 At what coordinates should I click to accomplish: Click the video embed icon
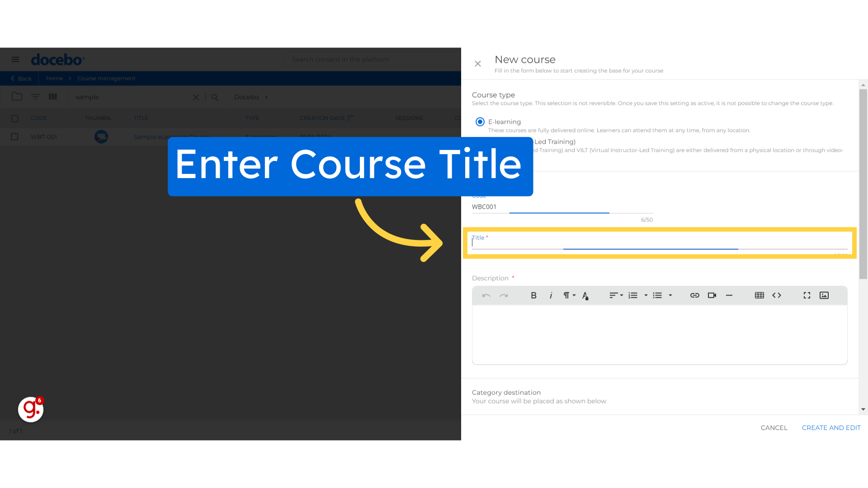click(x=712, y=295)
